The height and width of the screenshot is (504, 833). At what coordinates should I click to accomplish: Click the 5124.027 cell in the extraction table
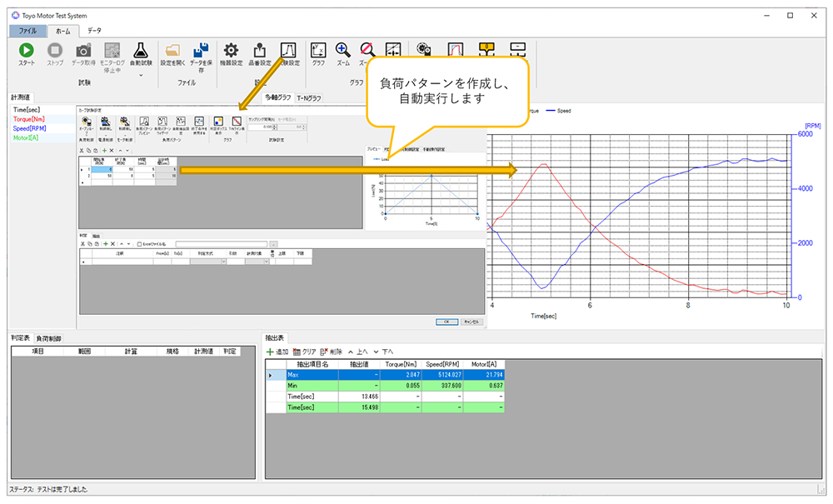point(442,375)
